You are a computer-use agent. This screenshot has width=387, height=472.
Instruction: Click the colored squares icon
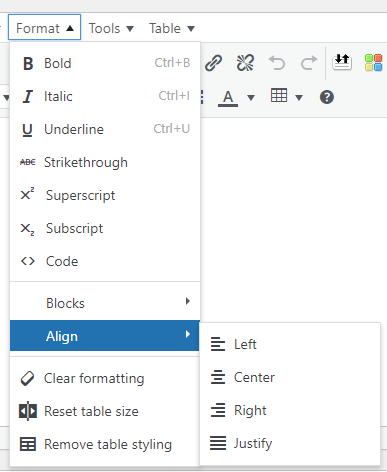tap(373, 63)
